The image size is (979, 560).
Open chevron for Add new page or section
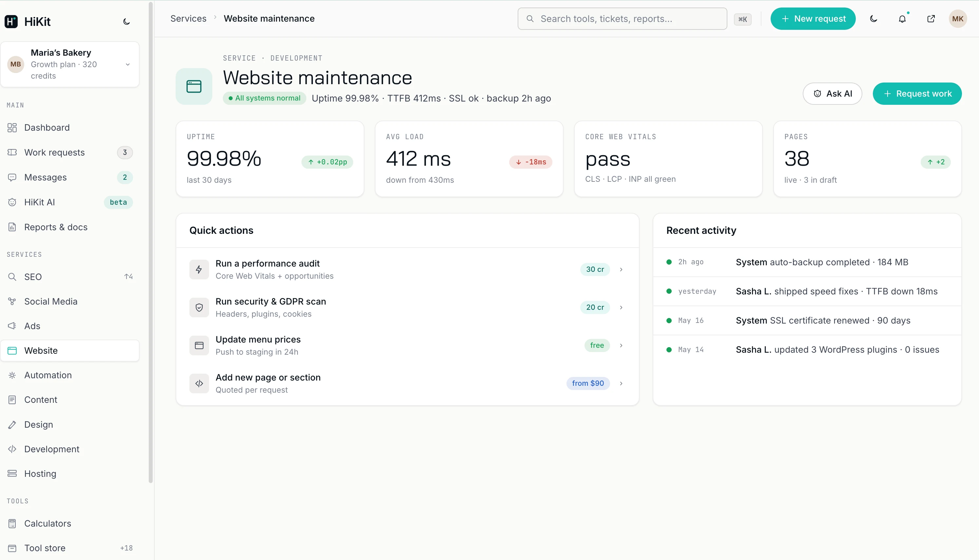pyautogui.click(x=621, y=383)
